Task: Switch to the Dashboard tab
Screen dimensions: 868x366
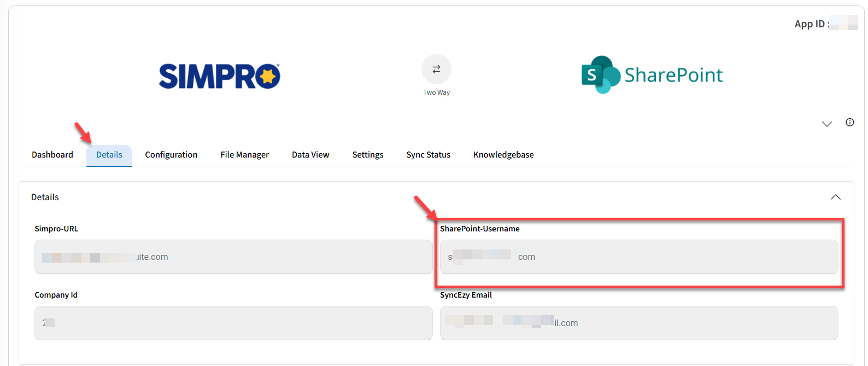Action: pyautogui.click(x=52, y=155)
